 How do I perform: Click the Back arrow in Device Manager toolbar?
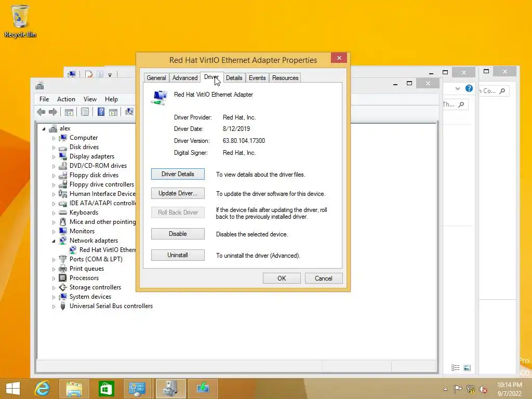coord(41,112)
